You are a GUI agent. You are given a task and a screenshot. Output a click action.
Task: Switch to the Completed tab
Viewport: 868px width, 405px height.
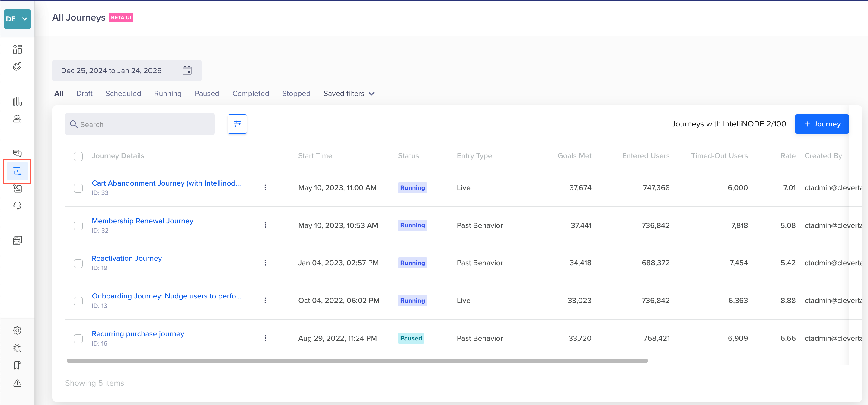(x=251, y=93)
